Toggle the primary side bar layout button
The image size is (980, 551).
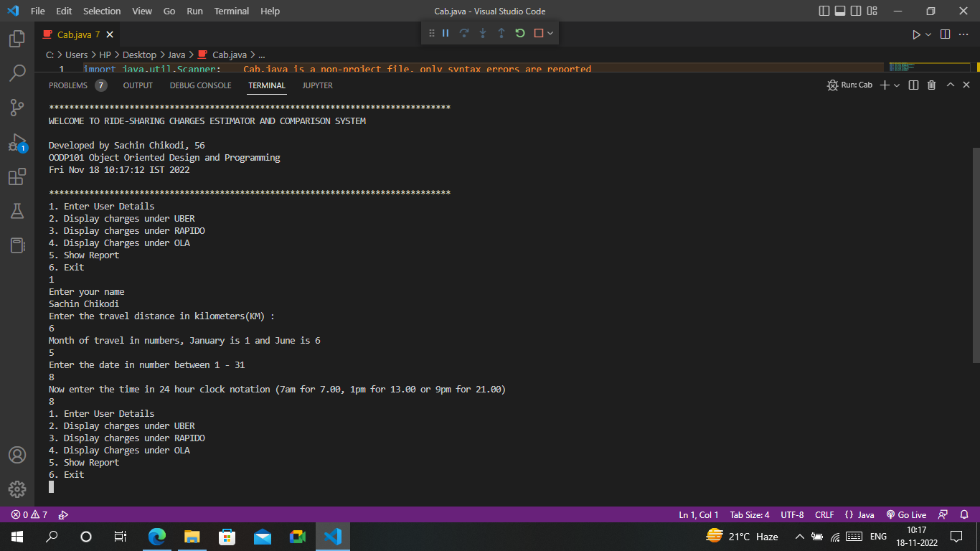click(x=824, y=11)
